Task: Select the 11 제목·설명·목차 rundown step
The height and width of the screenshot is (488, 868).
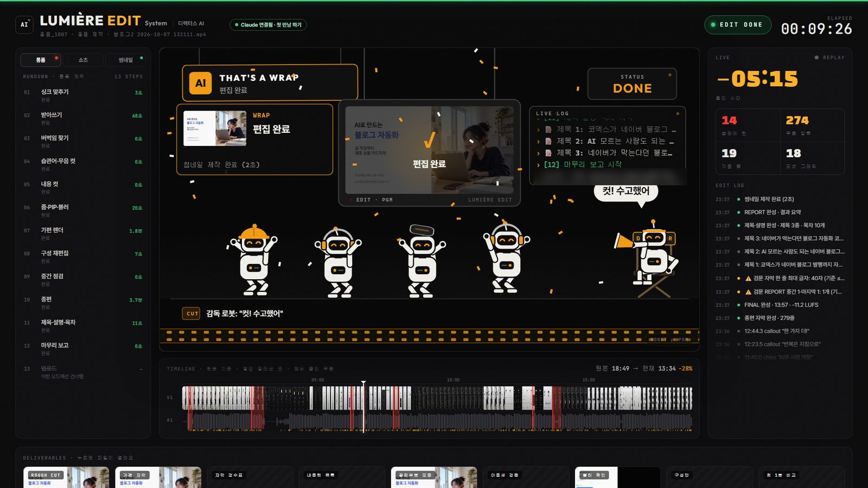Action: [83, 326]
